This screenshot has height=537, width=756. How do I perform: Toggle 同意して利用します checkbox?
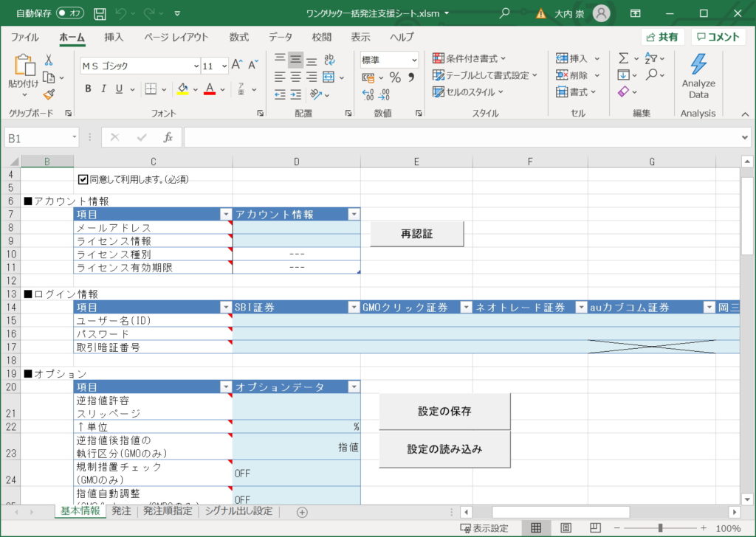[83, 180]
